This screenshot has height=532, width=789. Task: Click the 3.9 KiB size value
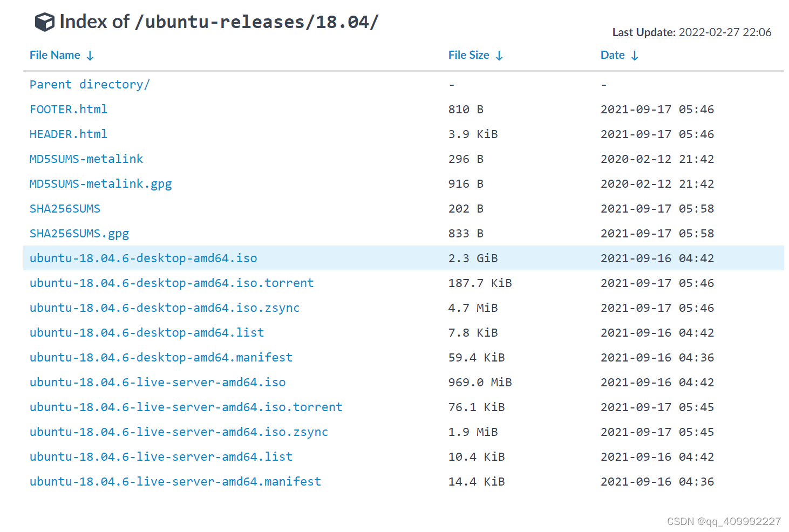(473, 134)
